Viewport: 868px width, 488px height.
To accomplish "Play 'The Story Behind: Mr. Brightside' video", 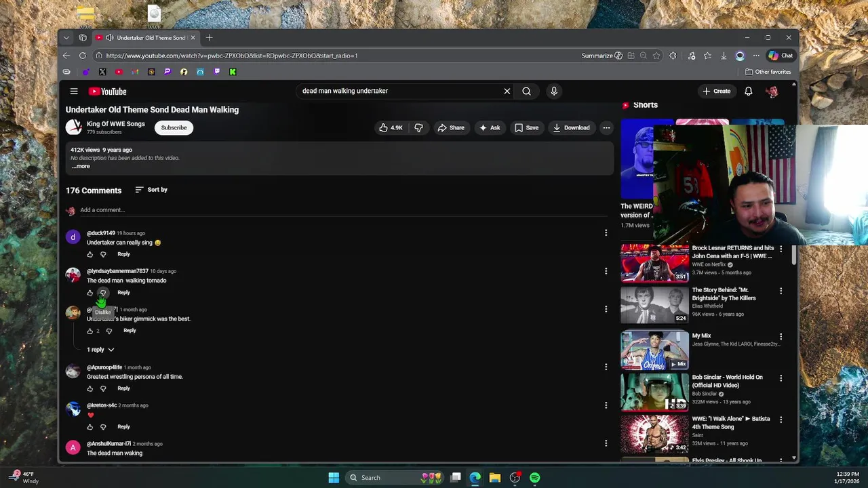I will tap(654, 305).
